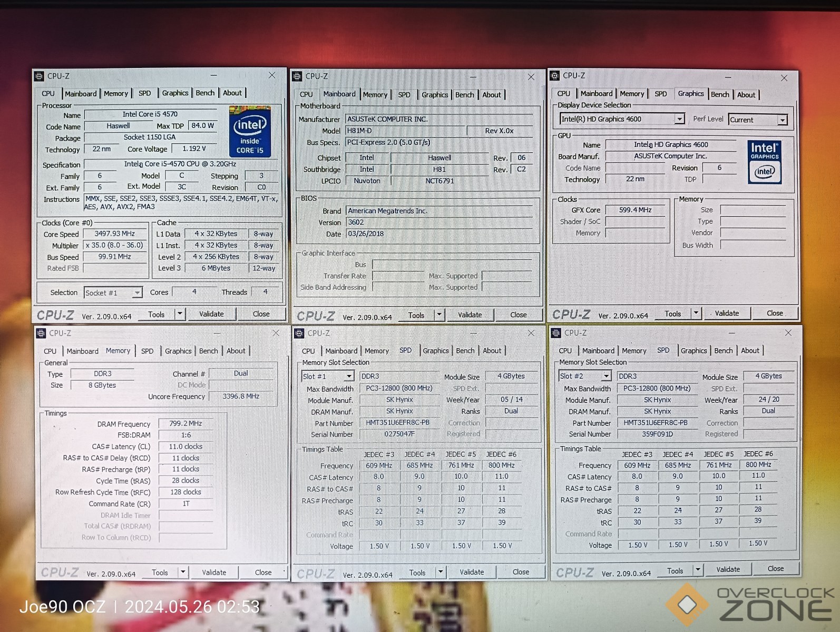Click CPU-Z title icon of Slot #1 window
Image resolution: width=840 pixels, height=632 pixels.
coord(299,333)
